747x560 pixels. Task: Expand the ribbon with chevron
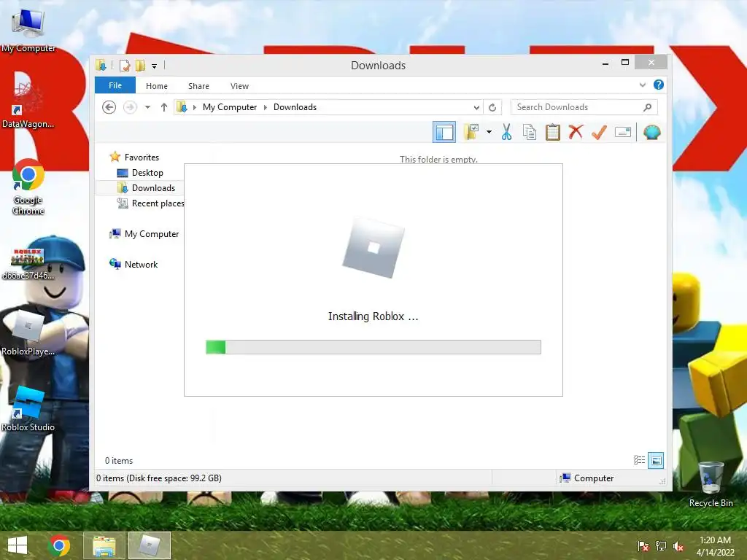[642, 85]
